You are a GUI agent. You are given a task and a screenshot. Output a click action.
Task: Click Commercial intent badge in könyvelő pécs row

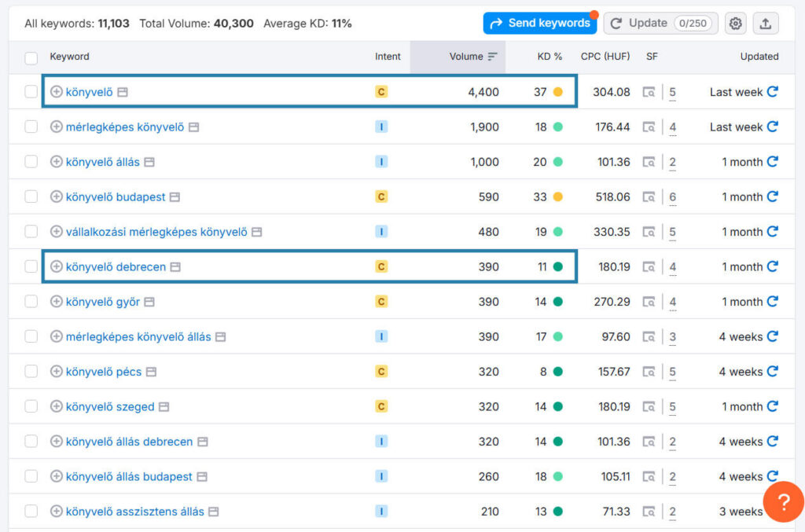[x=381, y=372]
